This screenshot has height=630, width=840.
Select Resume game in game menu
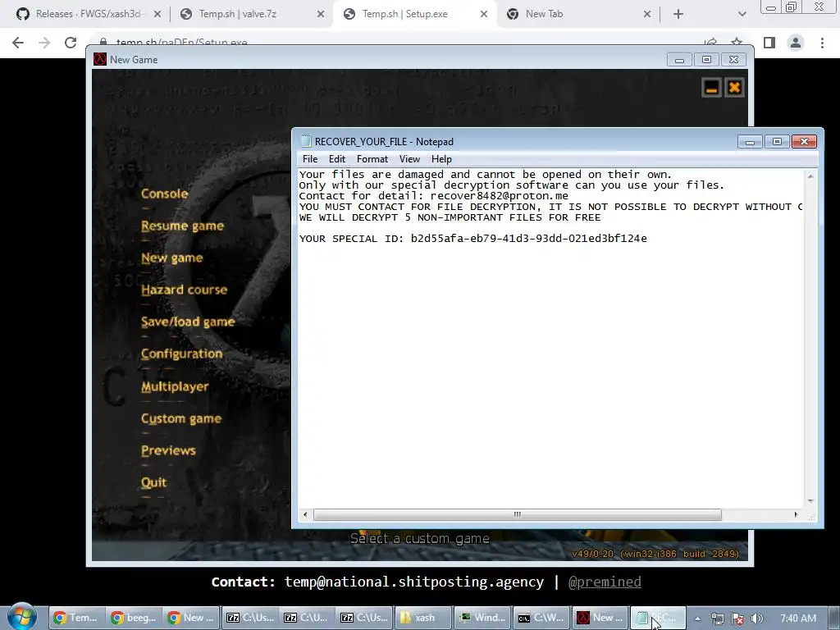click(182, 226)
